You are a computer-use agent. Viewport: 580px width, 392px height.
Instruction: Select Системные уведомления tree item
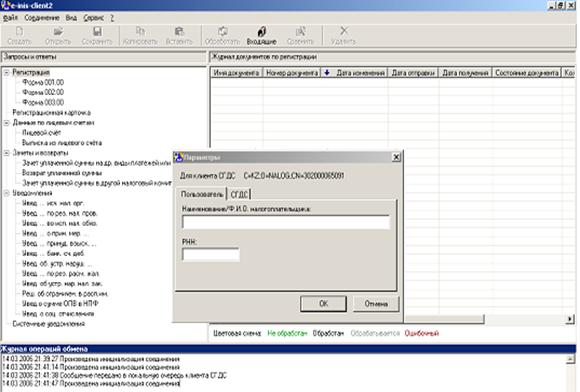click(48, 324)
